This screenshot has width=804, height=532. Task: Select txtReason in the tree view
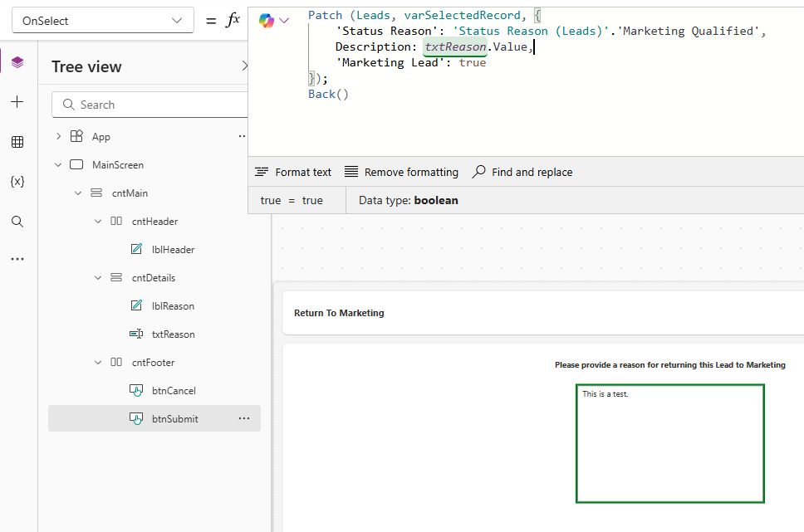[173, 334]
